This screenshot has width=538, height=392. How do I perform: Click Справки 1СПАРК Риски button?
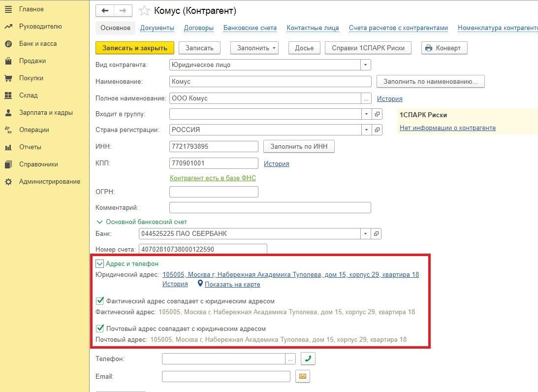368,48
